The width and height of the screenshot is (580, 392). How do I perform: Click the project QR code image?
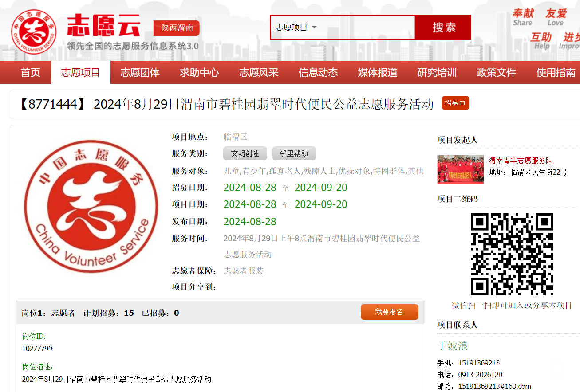(x=512, y=254)
